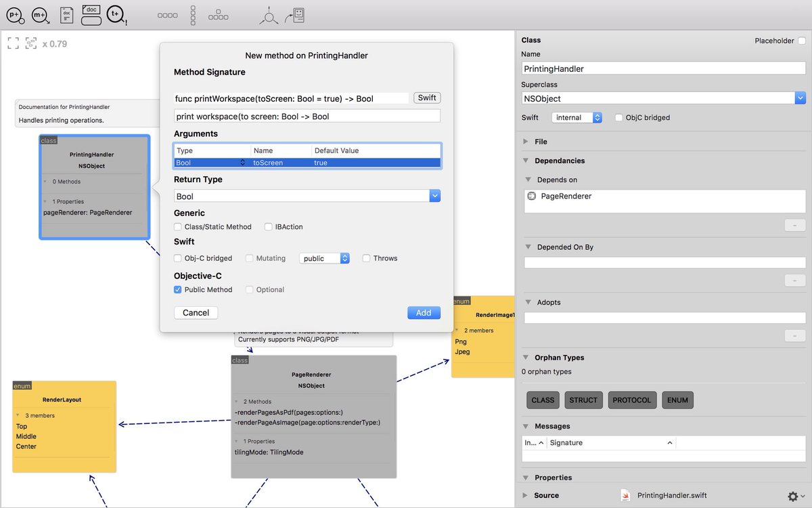Click the p+ add property toolbar icon
This screenshot has height=508, width=812.
coord(15,15)
